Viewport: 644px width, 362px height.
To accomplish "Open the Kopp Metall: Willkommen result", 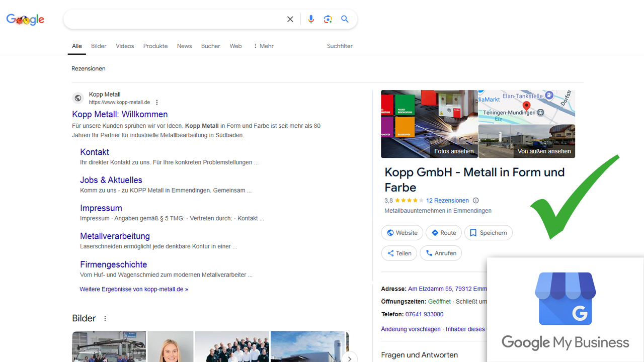I will click(x=120, y=114).
